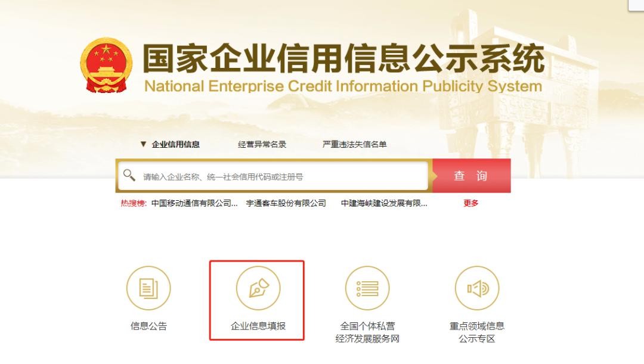Click the 重点领域信息 speaker icon
Image resolution: width=644 pixels, height=364 pixels.
click(477, 288)
